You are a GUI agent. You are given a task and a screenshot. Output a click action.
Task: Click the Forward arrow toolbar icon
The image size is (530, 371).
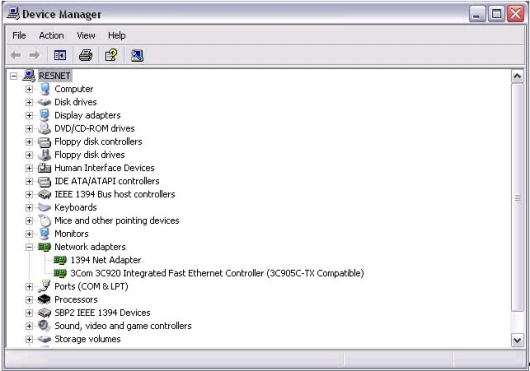pyautogui.click(x=34, y=55)
